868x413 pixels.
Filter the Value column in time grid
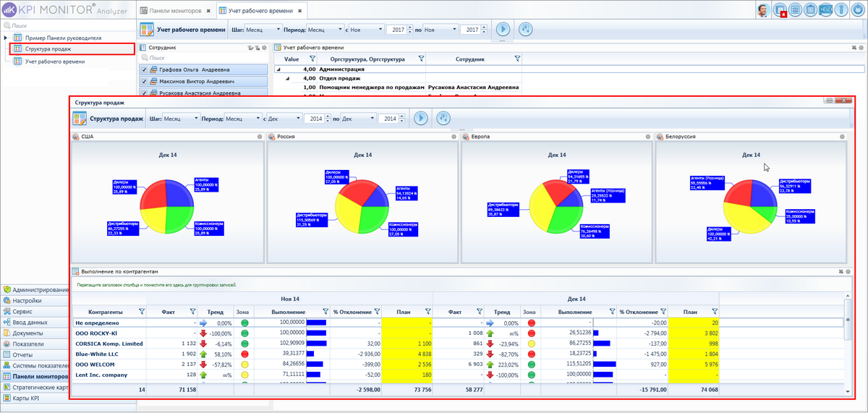point(312,59)
